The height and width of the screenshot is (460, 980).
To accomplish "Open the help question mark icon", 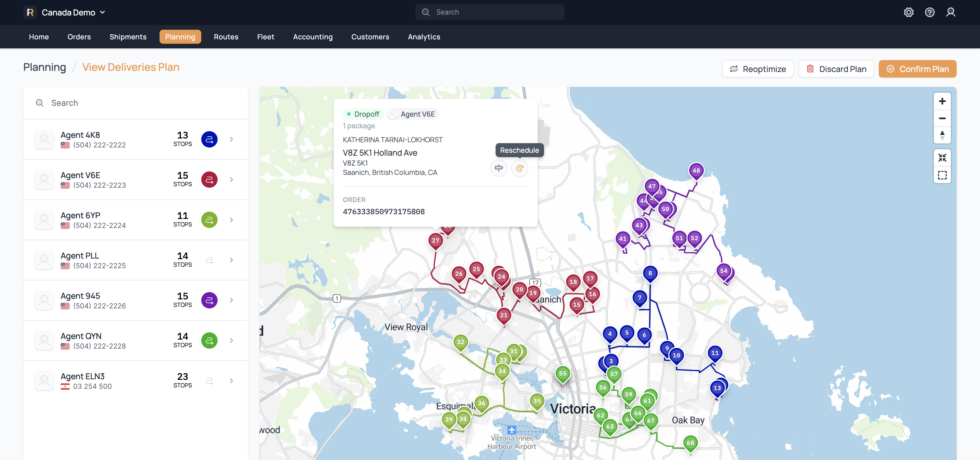I will point(930,12).
